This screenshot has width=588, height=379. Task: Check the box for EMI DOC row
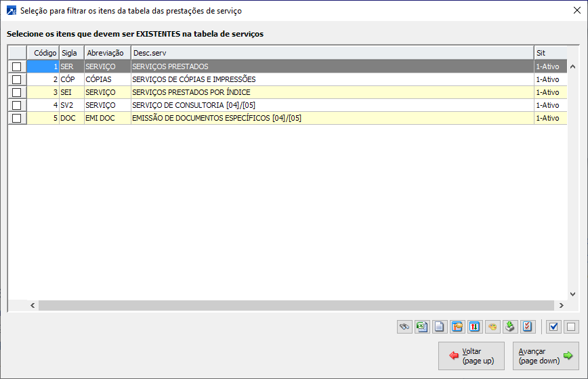coord(16,118)
